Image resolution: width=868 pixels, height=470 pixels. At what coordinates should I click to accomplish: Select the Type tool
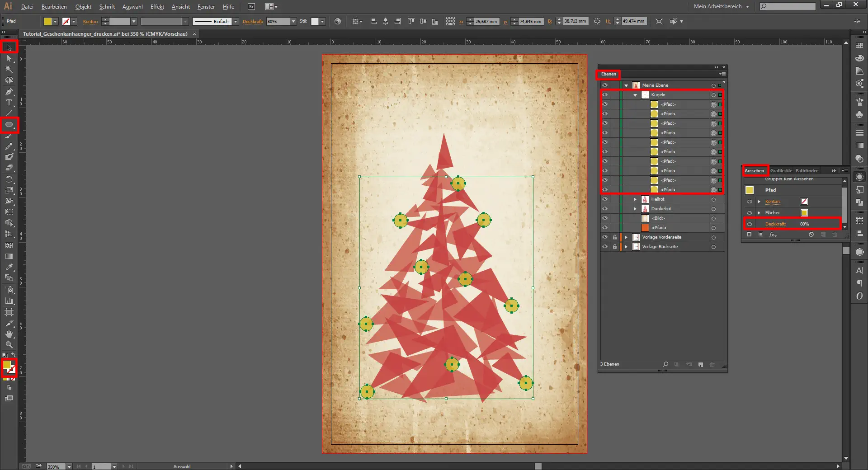point(9,103)
